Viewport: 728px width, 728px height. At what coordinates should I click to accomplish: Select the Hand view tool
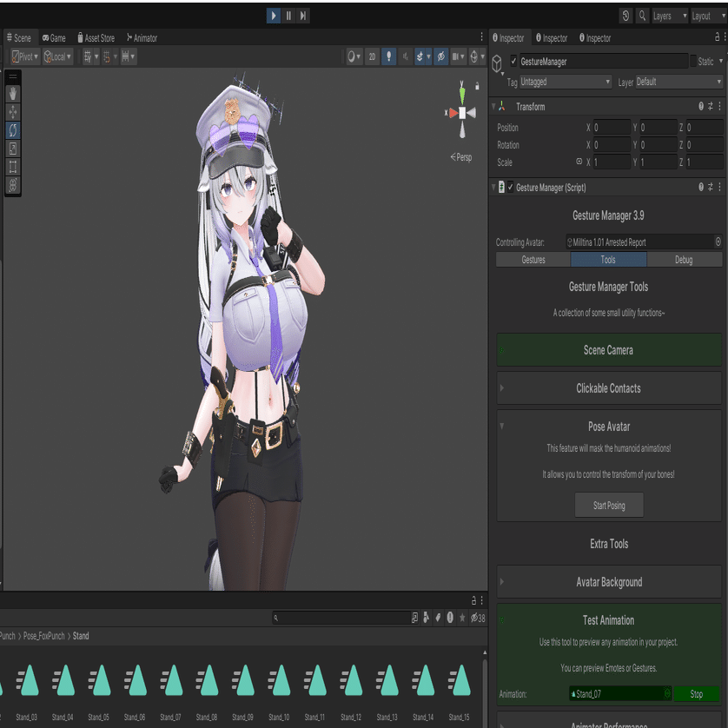coord(13,94)
